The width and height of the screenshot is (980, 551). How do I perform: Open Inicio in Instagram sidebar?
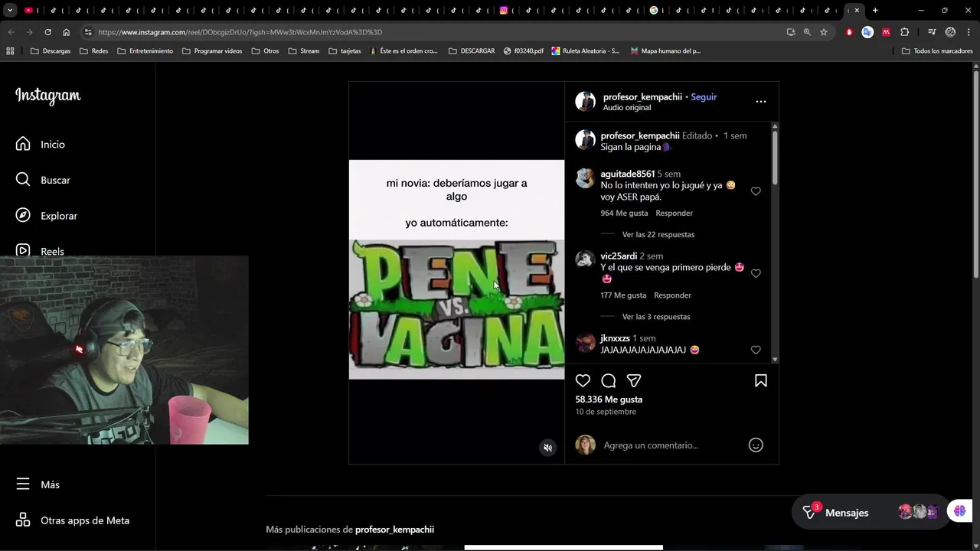pos(41,144)
